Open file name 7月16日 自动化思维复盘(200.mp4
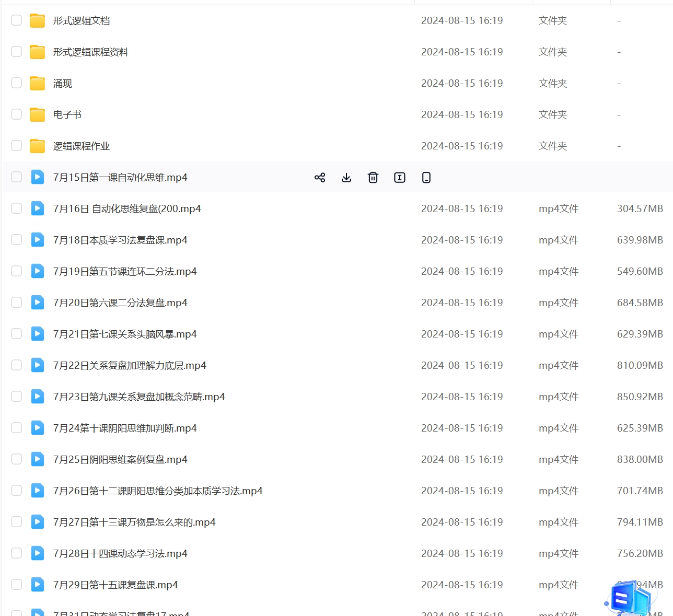 pyautogui.click(x=127, y=209)
